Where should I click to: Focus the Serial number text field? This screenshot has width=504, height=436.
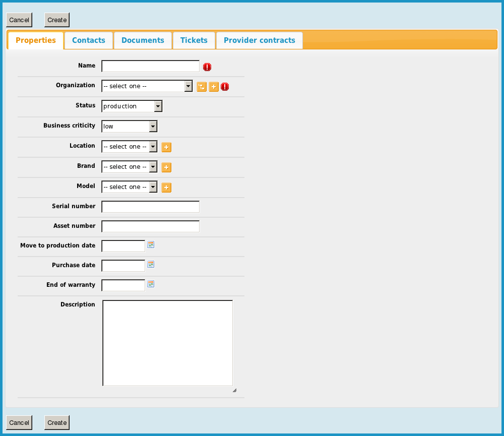click(150, 207)
